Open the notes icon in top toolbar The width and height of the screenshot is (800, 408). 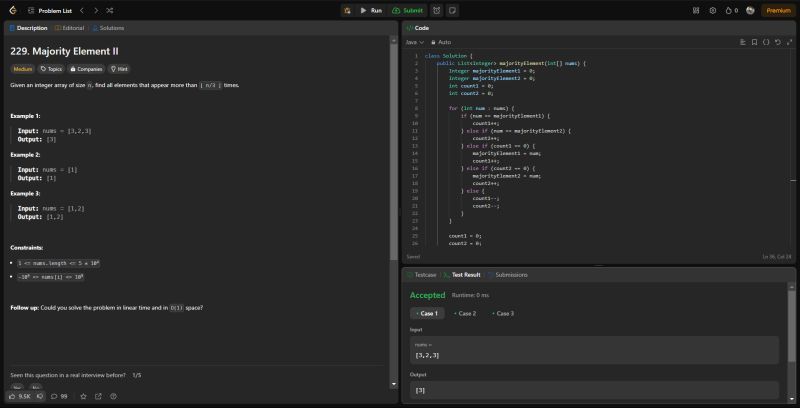[x=452, y=10]
